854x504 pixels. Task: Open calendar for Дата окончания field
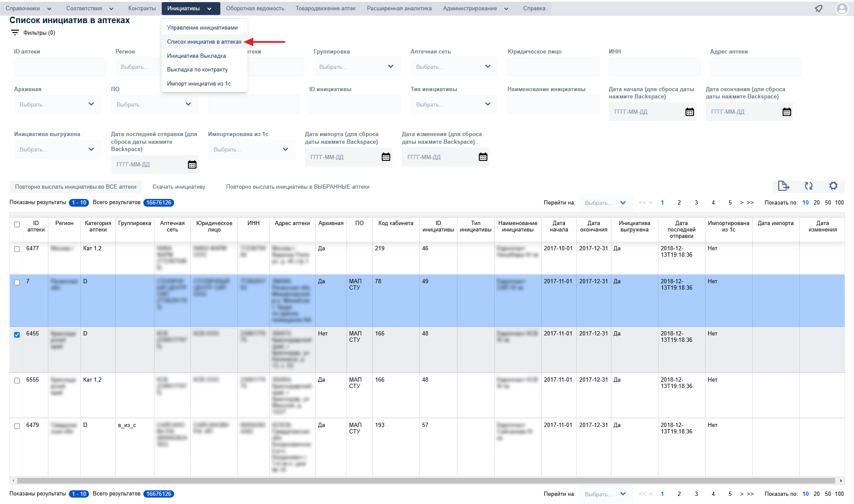[786, 112]
